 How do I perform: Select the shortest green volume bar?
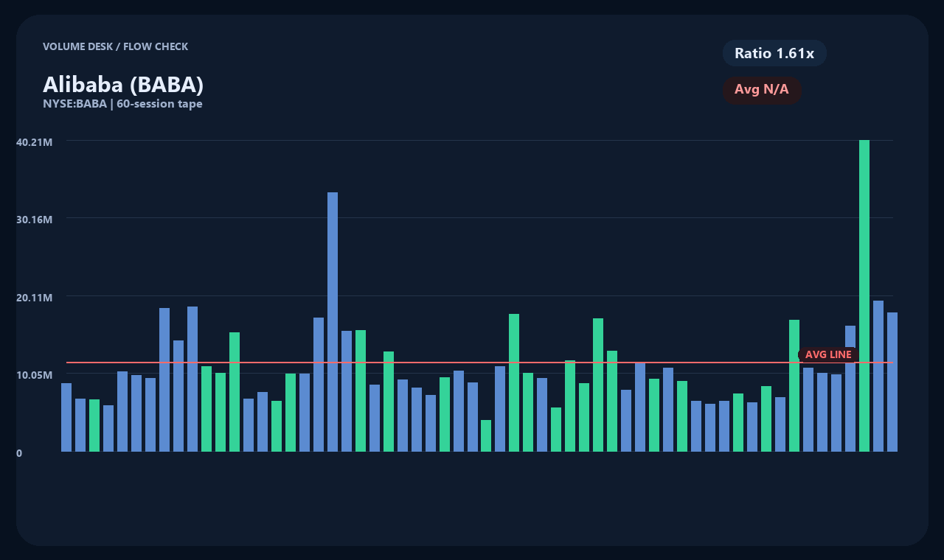[x=486, y=435]
